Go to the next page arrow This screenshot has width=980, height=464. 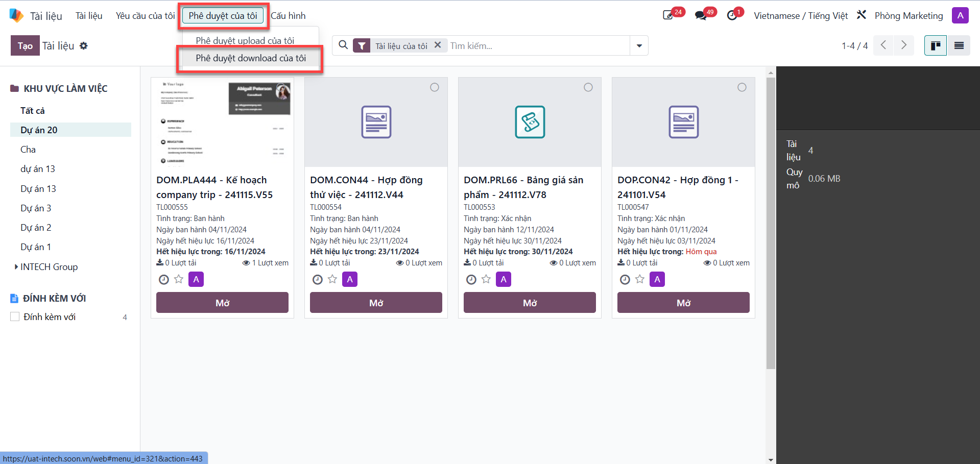(904, 45)
